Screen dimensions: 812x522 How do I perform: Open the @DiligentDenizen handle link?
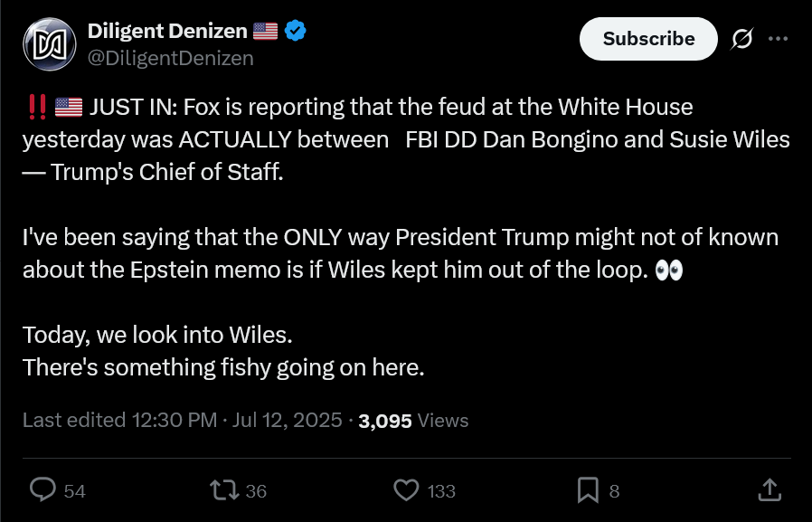(x=170, y=58)
